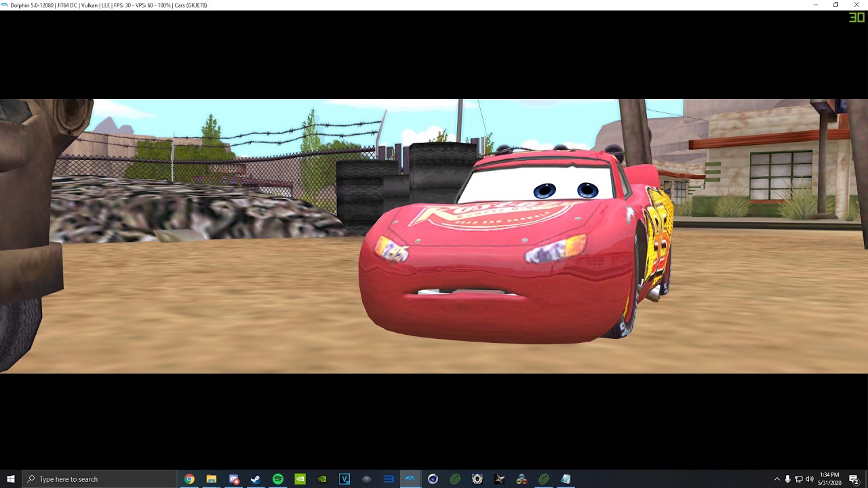Open Spotify from the taskbar
Image resolution: width=868 pixels, height=488 pixels.
pos(278,479)
